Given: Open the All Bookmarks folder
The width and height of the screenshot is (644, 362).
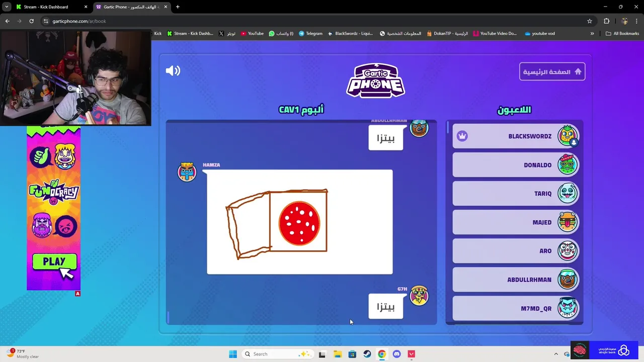Looking at the screenshot, I should click(x=622, y=34).
